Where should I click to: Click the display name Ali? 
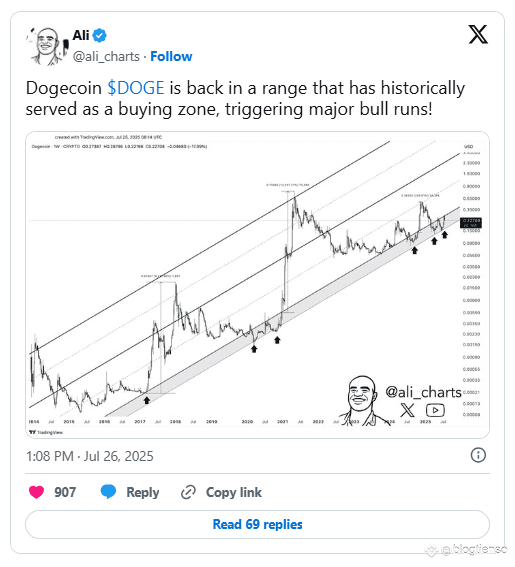point(81,35)
